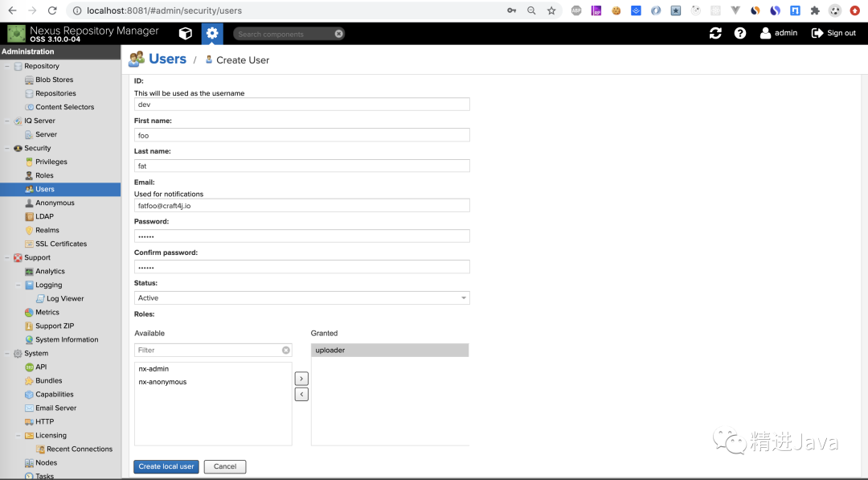Select Blob Stores in sidebar
The width and height of the screenshot is (868, 480).
pos(55,80)
